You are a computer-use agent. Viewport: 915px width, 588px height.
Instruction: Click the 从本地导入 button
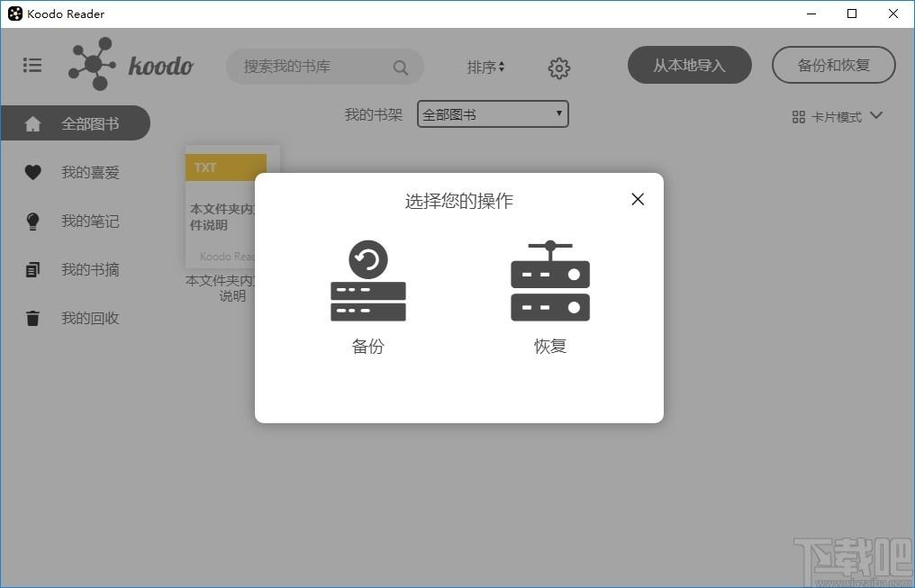pyautogui.click(x=689, y=65)
